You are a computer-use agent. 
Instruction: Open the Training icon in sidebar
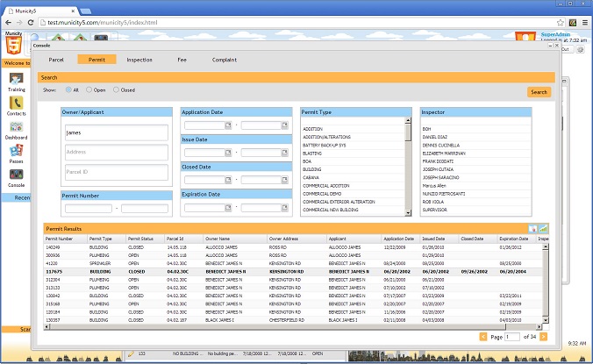16,79
